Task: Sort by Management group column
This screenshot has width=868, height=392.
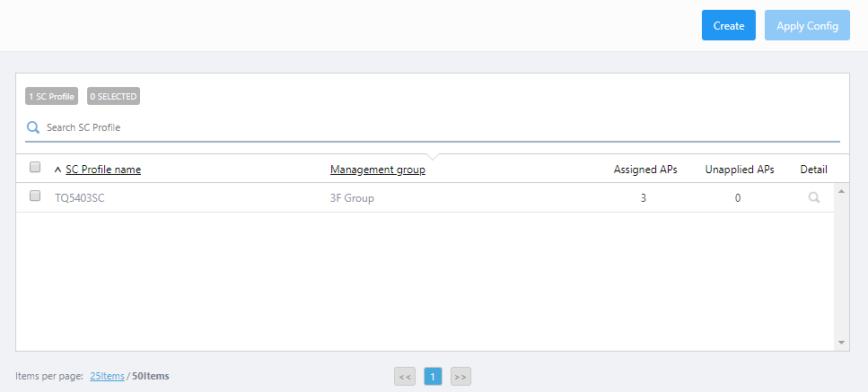Action: 377,170
